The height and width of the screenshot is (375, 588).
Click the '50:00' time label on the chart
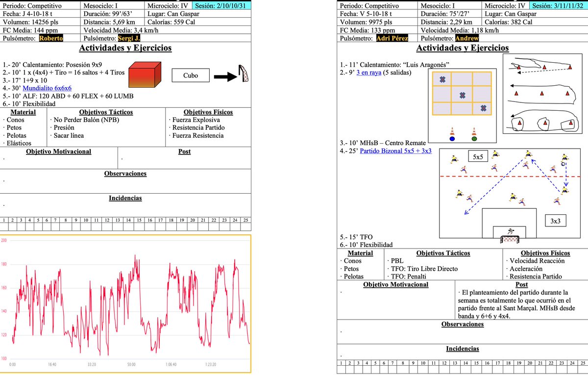(131, 365)
